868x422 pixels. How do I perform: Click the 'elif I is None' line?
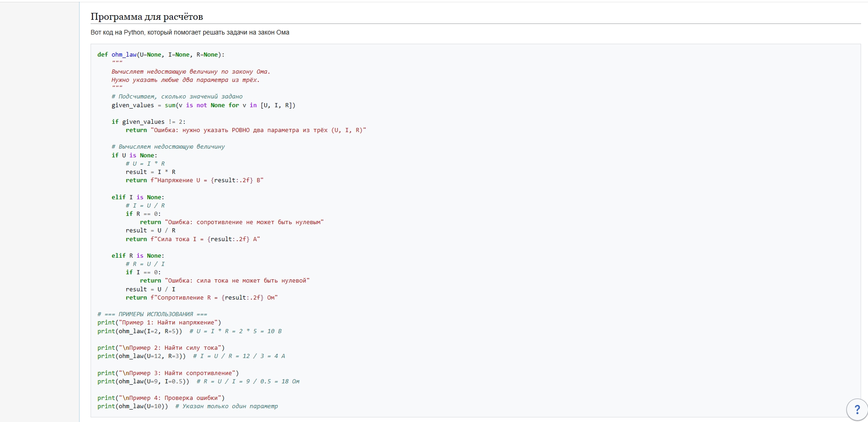(x=137, y=197)
